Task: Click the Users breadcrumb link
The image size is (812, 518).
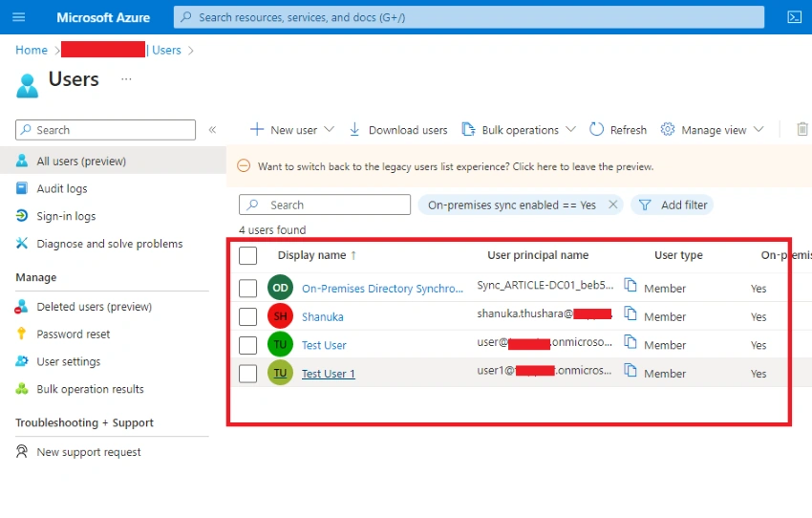Action: click(166, 51)
